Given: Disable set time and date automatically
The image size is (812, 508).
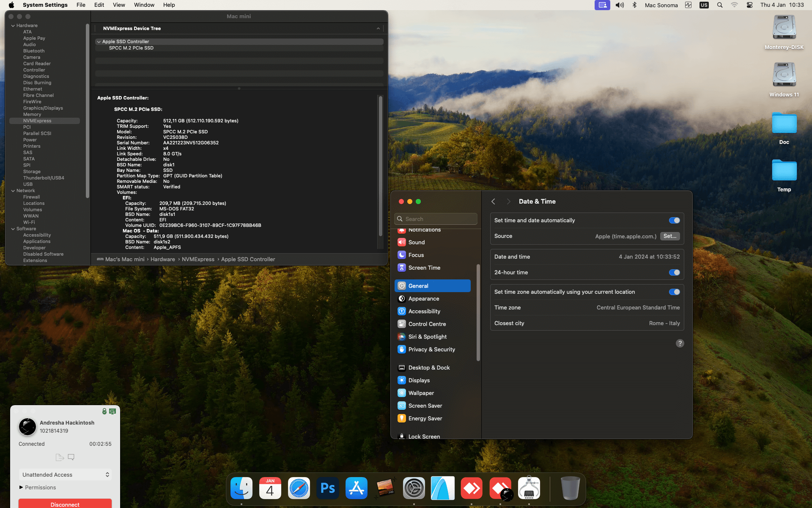Looking at the screenshot, I should (x=674, y=220).
